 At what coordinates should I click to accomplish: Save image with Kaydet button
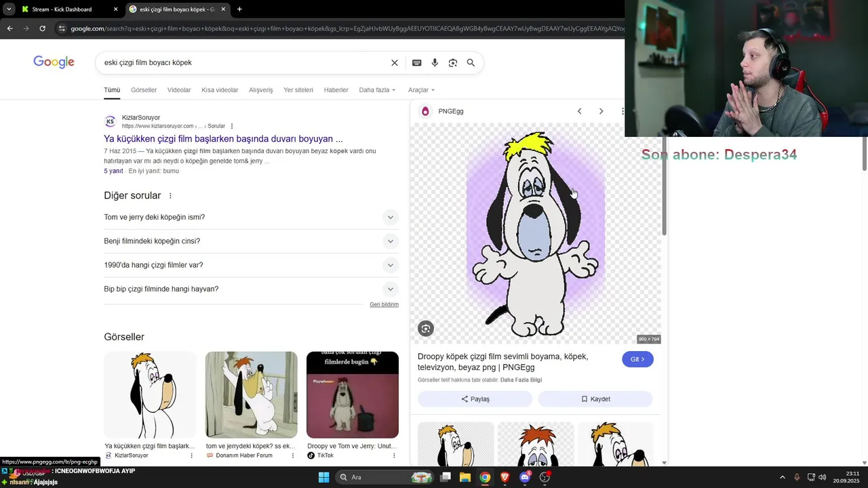point(595,399)
